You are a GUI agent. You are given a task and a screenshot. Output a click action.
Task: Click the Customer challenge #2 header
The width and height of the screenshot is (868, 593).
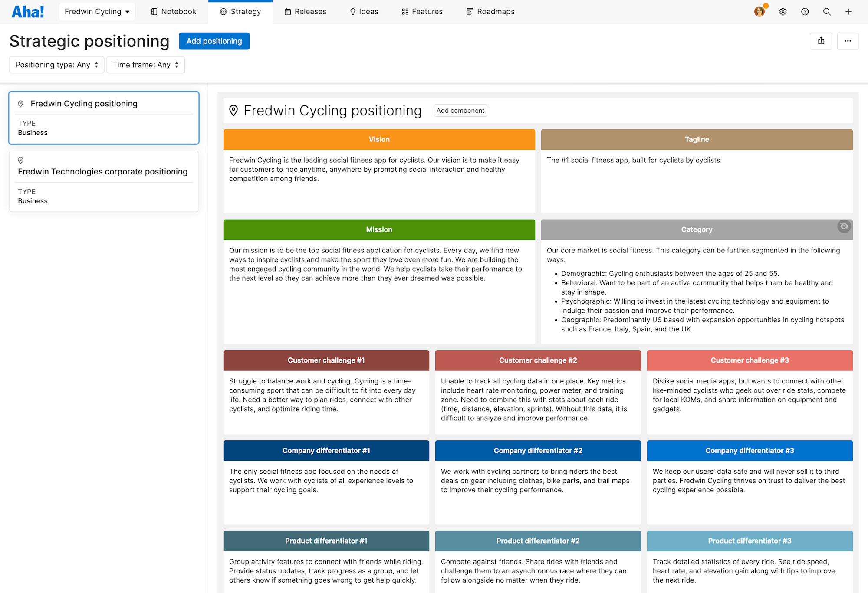pyautogui.click(x=538, y=360)
